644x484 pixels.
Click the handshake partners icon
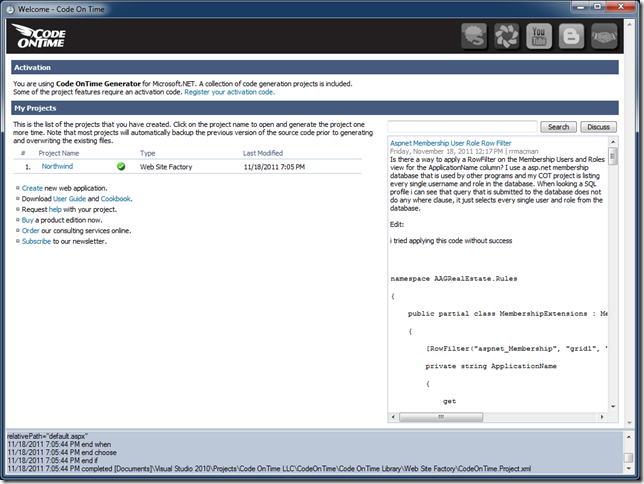[x=604, y=36]
